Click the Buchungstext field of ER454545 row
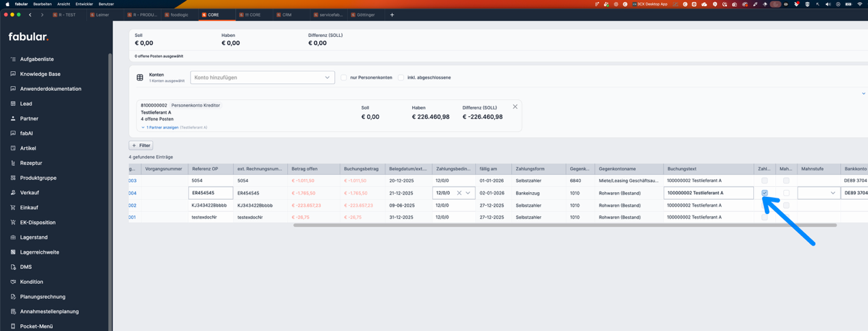The image size is (868, 331). (x=708, y=193)
